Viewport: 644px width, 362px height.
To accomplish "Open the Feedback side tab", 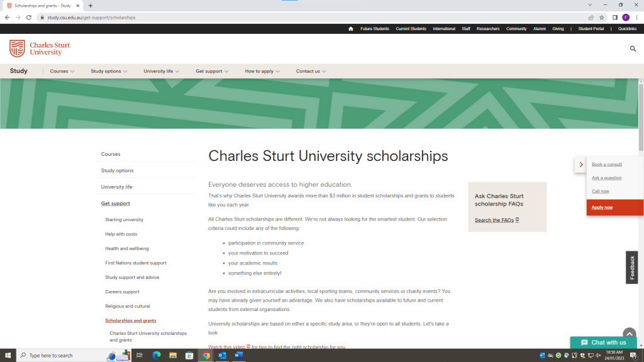I will [x=631, y=268].
